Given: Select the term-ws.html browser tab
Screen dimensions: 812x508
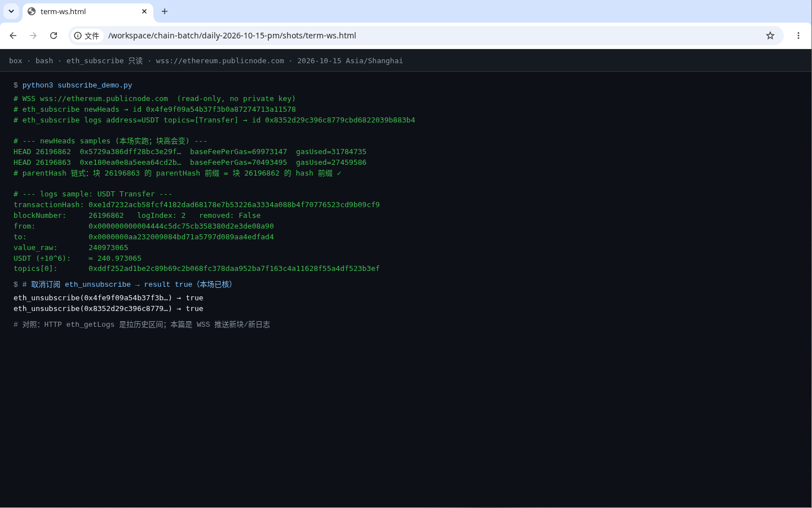Looking at the screenshot, I should pyautogui.click(x=87, y=11).
